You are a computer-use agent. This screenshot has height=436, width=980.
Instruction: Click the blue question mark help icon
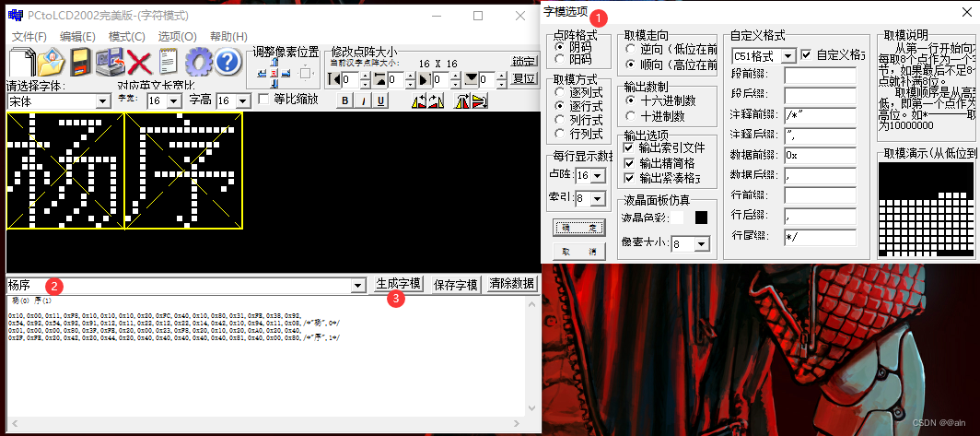pos(228,62)
